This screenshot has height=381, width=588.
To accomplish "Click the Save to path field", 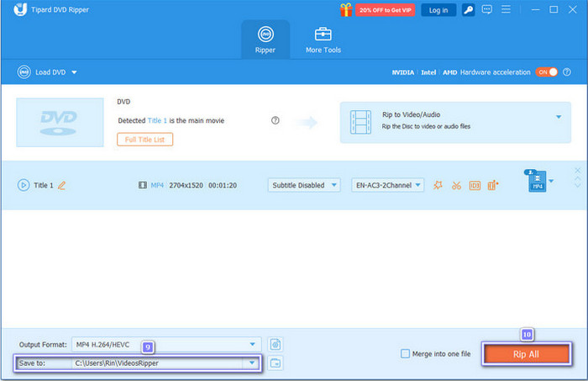I will click(x=158, y=363).
